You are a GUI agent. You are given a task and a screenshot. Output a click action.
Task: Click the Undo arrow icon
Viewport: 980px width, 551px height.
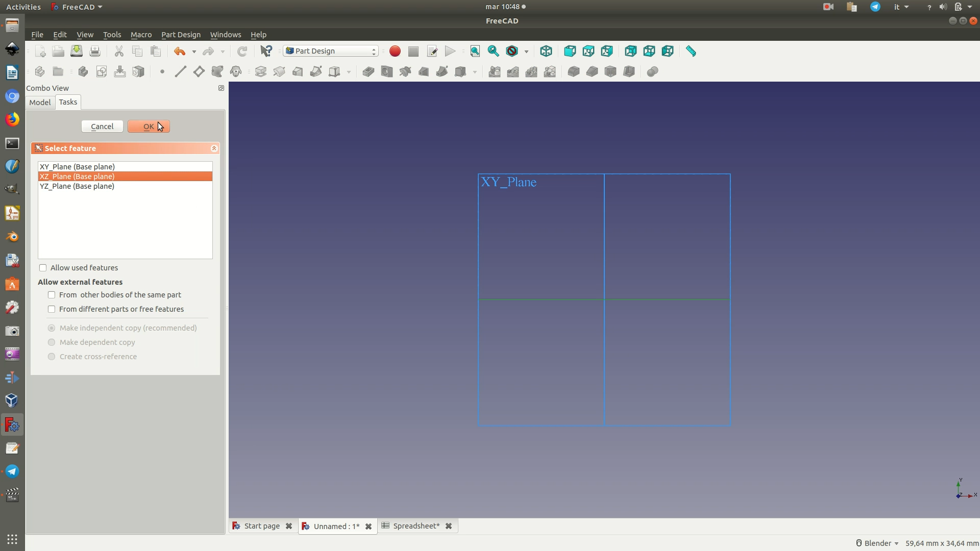(180, 51)
